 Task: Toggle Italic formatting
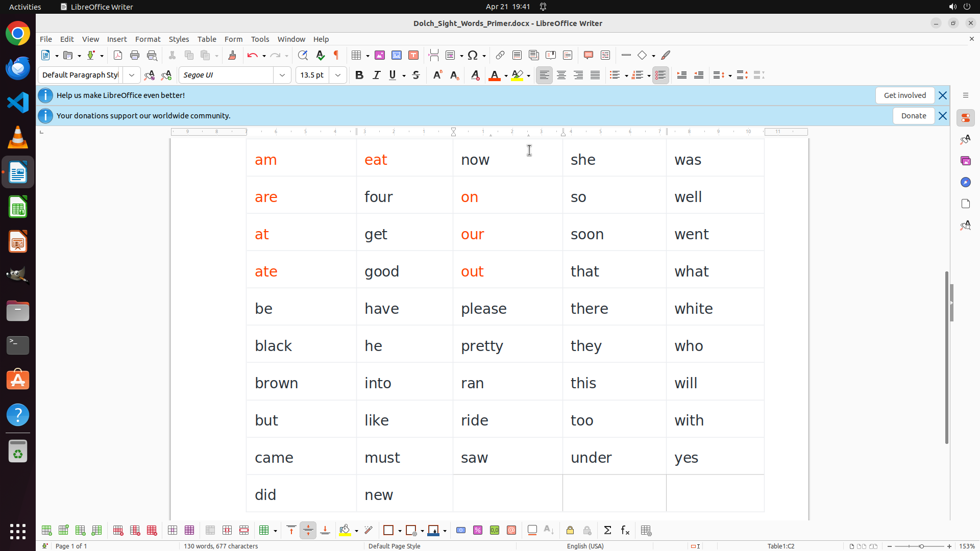click(376, 75)
